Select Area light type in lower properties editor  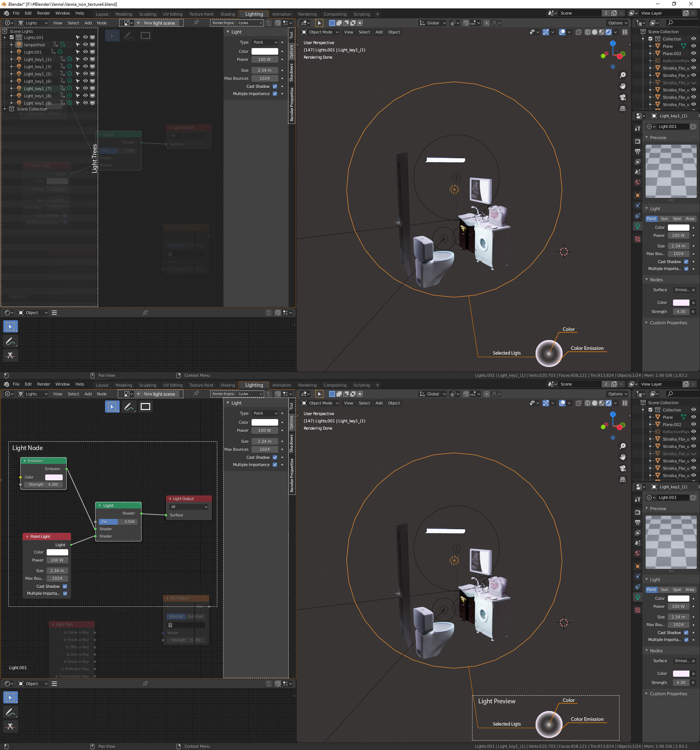pyautogui.click(x=690, y=590)
